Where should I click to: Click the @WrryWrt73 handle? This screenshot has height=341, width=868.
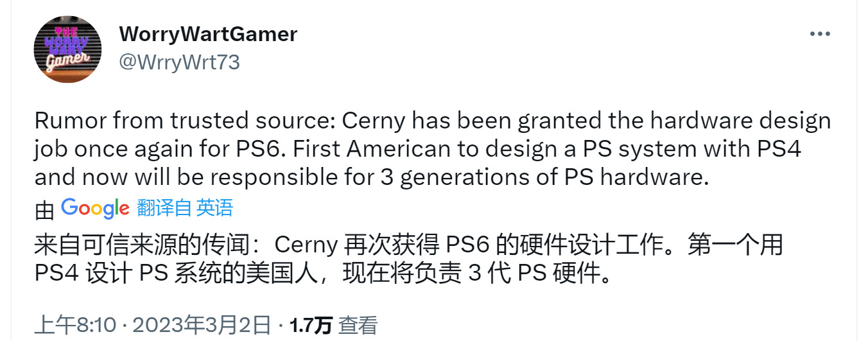point(179,62)
